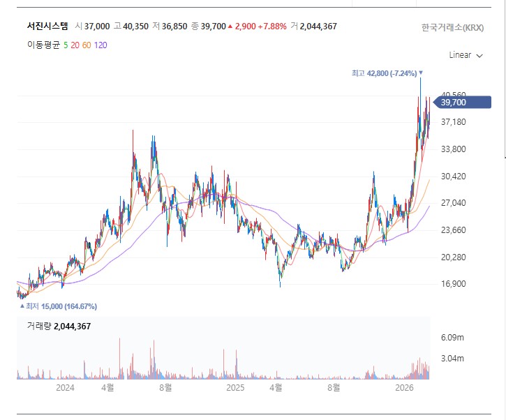The image size is (506, 420).
Task: Click the change value 2,900
Action: 245,27
